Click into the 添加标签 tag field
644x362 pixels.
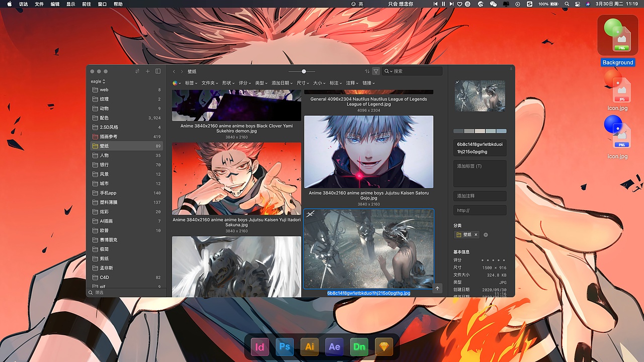[x=480, y=173]
